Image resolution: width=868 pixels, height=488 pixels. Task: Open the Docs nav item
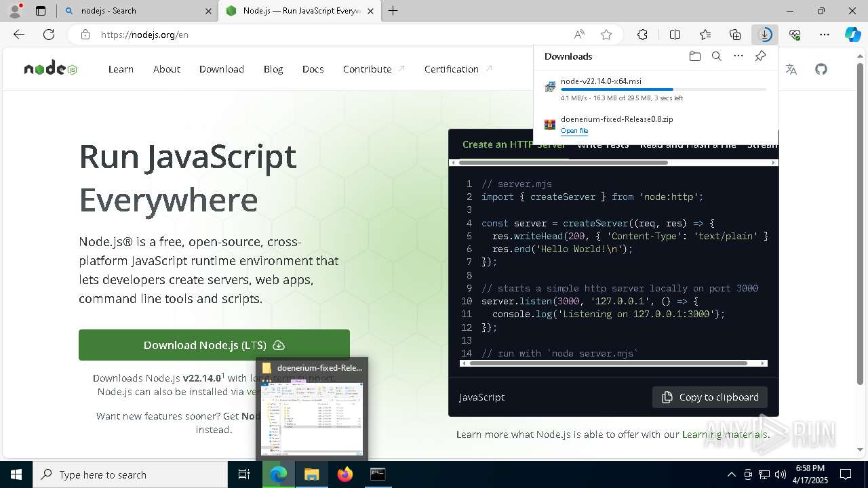pyautogui.click(x=313, y=69)
